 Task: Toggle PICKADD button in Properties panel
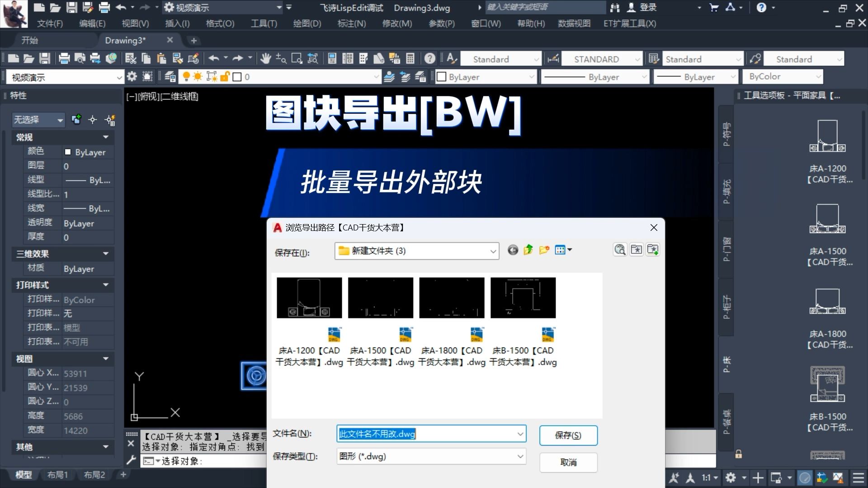(x=76, y=119)
